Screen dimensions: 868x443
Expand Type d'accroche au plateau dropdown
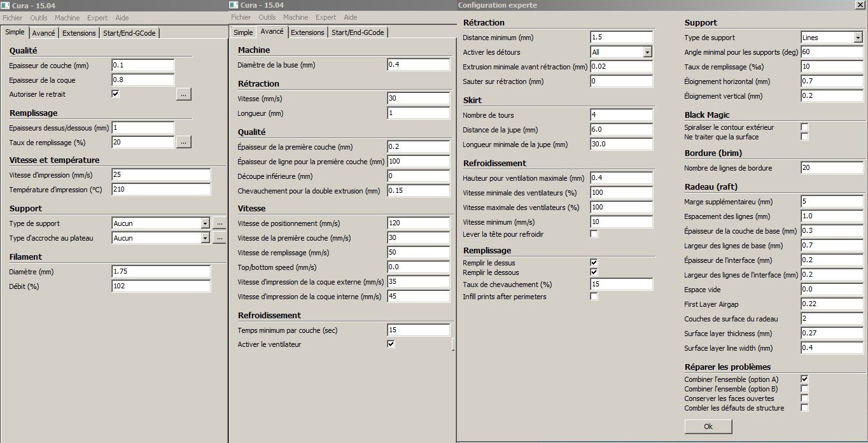coord(204,238)
